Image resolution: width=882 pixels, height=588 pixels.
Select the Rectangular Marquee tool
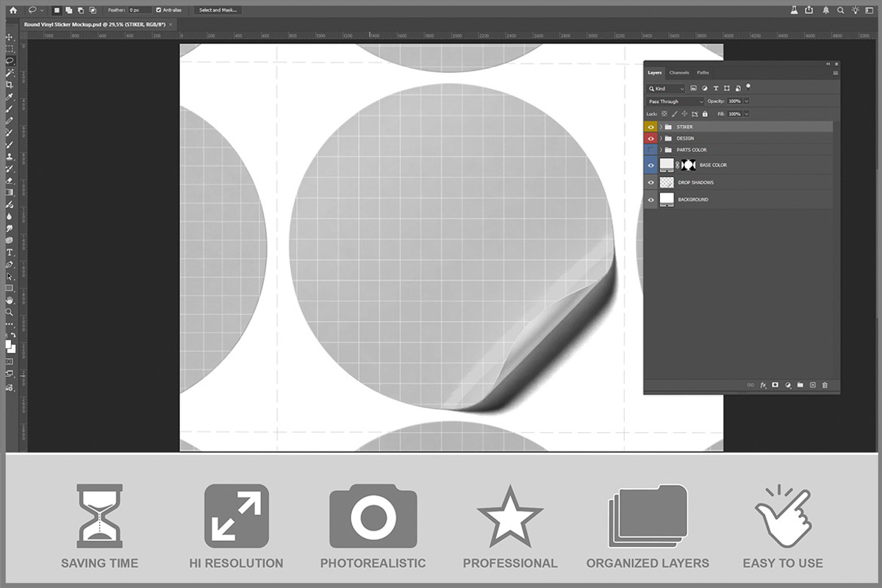(x=10, y=49)
